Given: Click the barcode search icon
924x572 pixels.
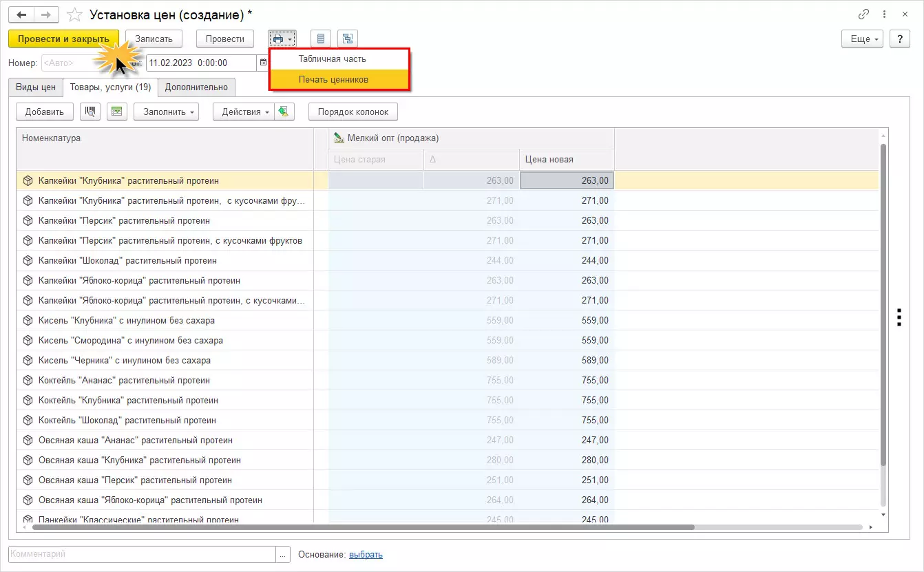Looking at the screenshot, I should 90,112.
